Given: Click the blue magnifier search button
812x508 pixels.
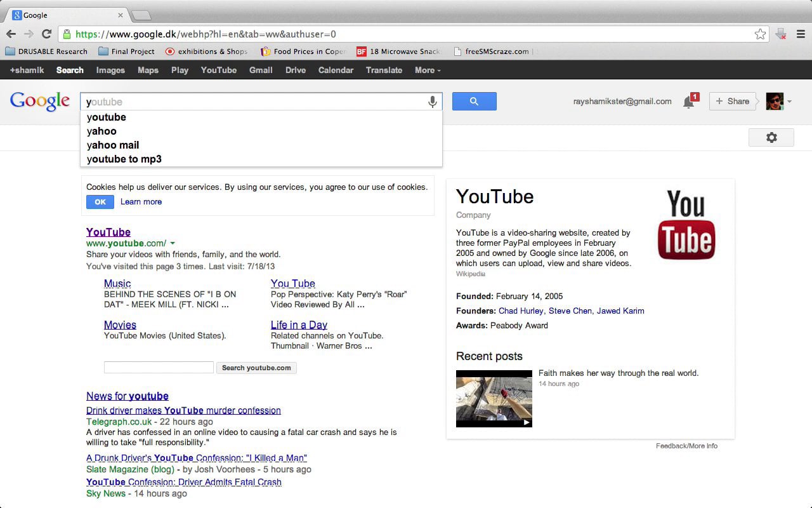Looking at the screenshot, I should click(474, 102).
